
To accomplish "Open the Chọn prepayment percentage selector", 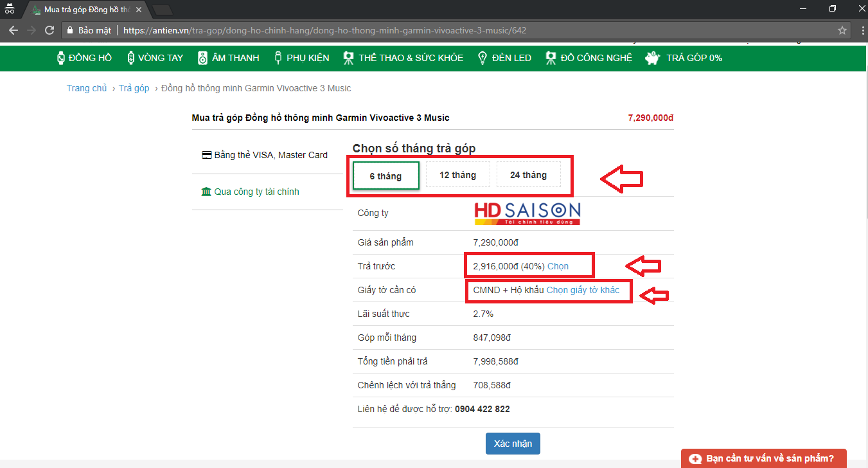I will tap(558, 266).
